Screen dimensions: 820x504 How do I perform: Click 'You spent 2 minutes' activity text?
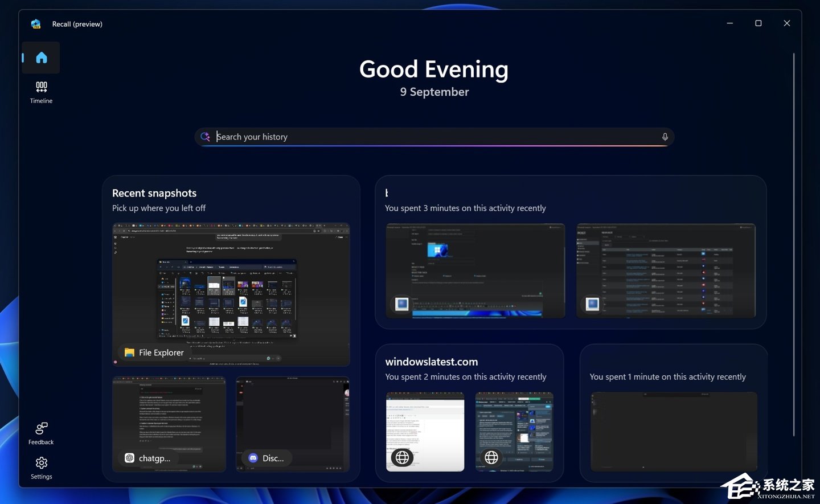coord(466,377)
